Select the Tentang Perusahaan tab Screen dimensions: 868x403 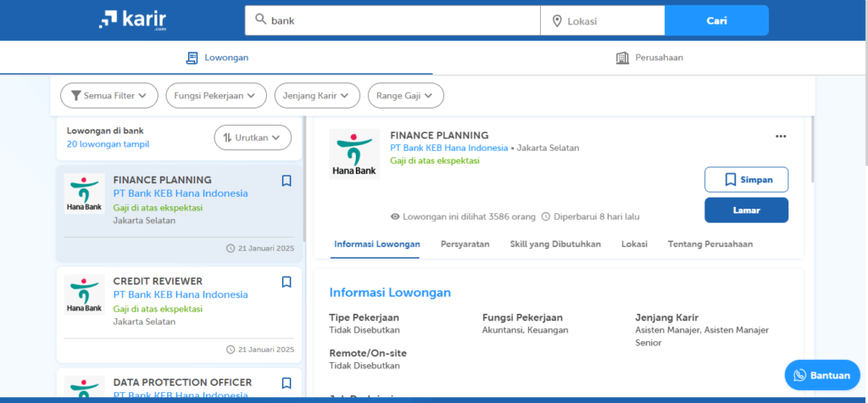click(x=710, y=243)
